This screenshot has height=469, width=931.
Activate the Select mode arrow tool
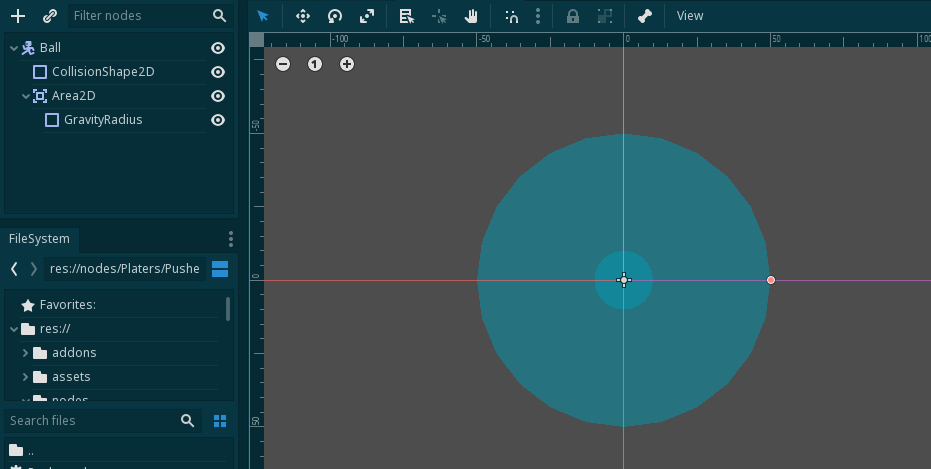click(x=263, y=16)
